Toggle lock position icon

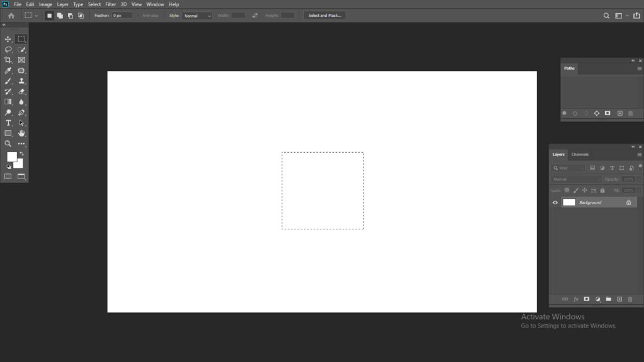coord(584,190)
